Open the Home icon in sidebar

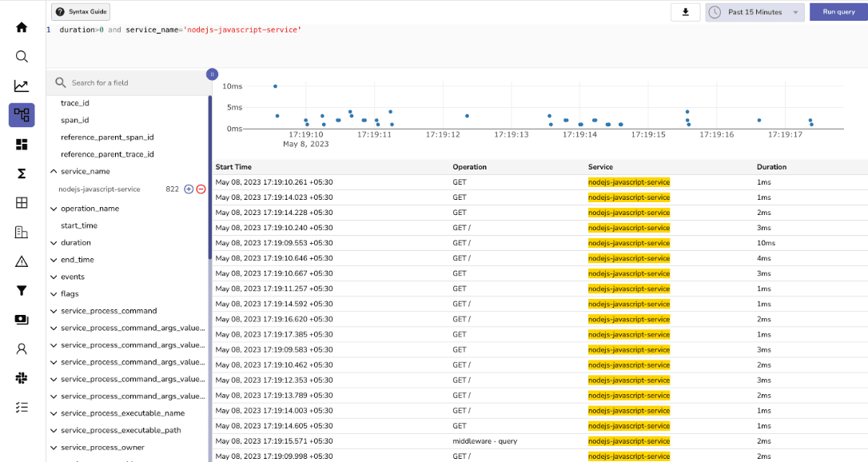[x=22, y=27]
